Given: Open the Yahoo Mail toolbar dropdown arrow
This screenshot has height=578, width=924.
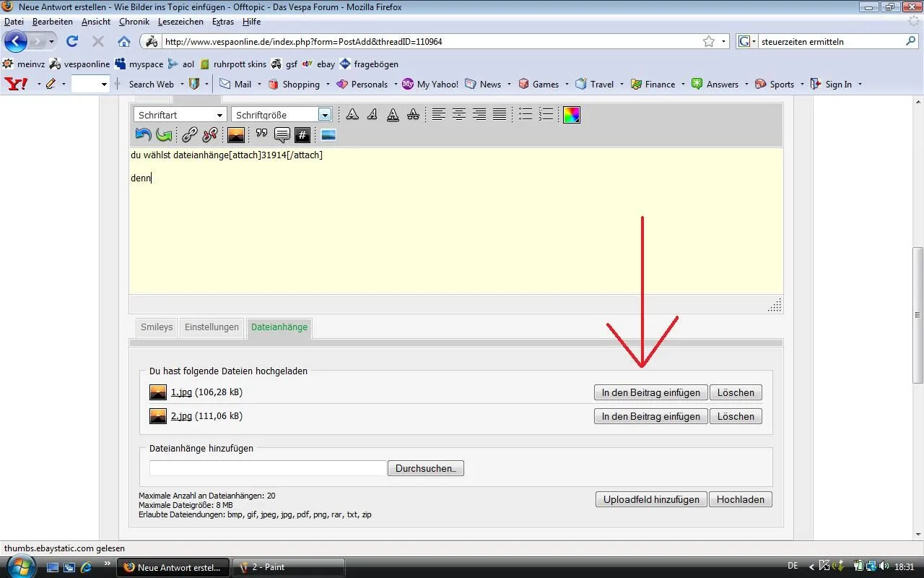Looking at the screenshot, I should point(258,85).
